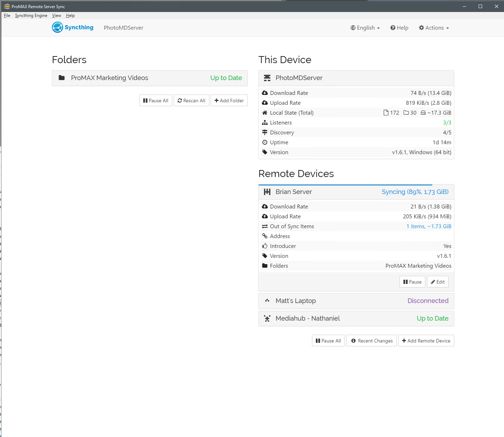
Task: Click This Device Upload Rate cloud icon
Action: (x=265, y=103)
